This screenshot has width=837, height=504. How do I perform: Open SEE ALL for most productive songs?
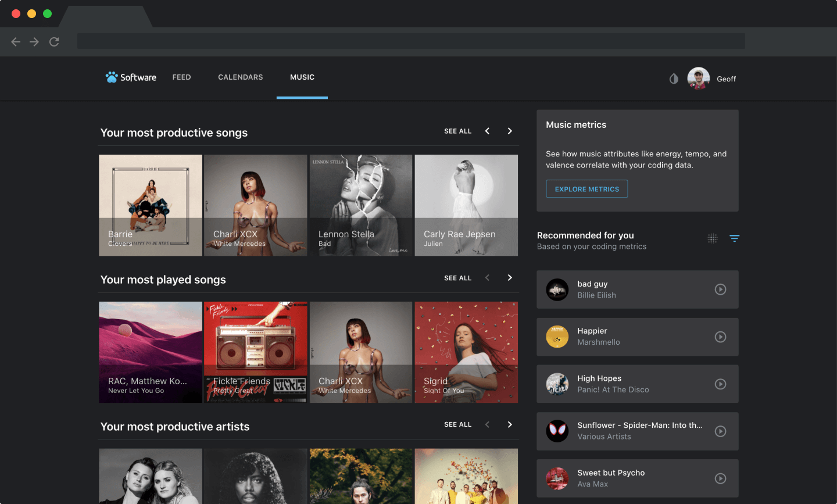coord(457,131)
